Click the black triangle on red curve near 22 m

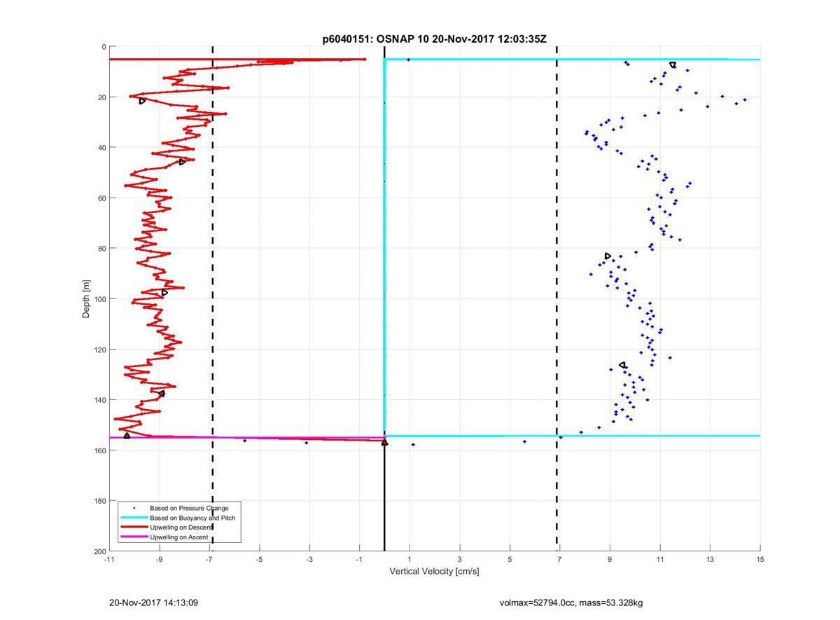coord(142,101)
